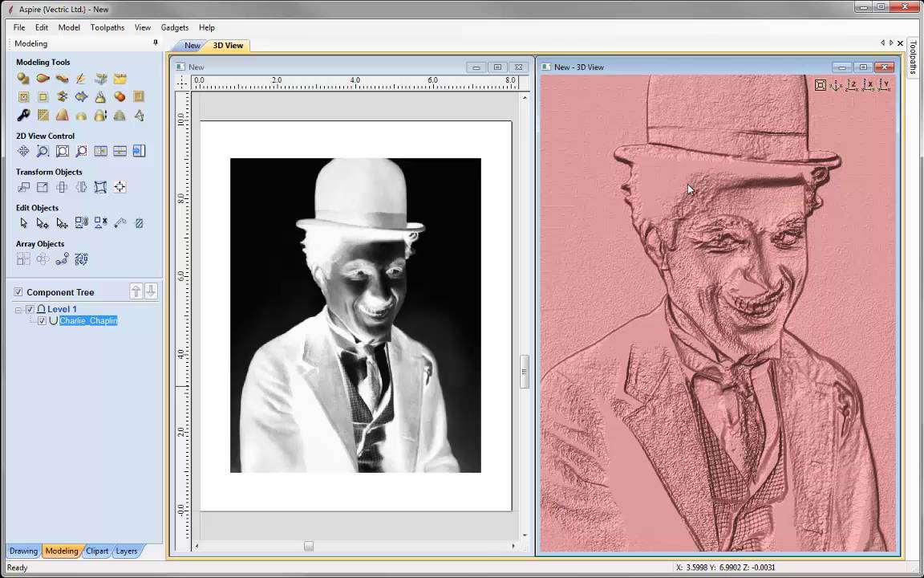Click the Nest Parts icon in Array Objects
924x578 pixels.
coord(81,259)
